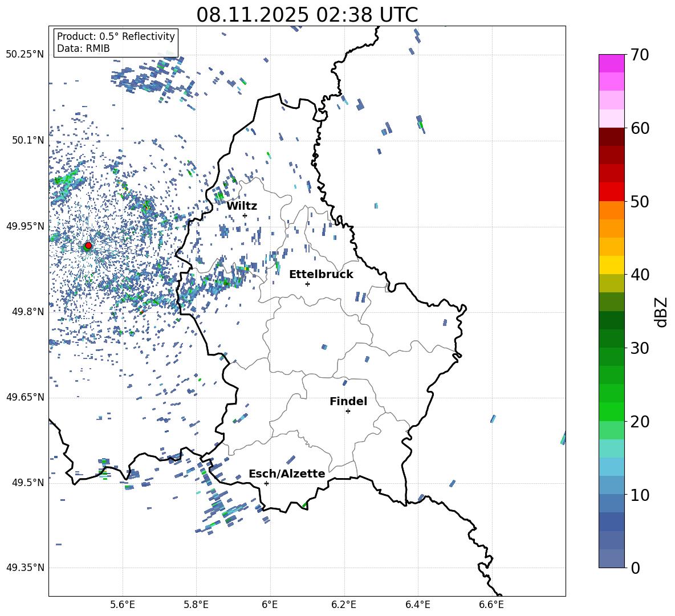Select the Ettelbruck station cross marker

pyautogui.click(x=307, y=284)
